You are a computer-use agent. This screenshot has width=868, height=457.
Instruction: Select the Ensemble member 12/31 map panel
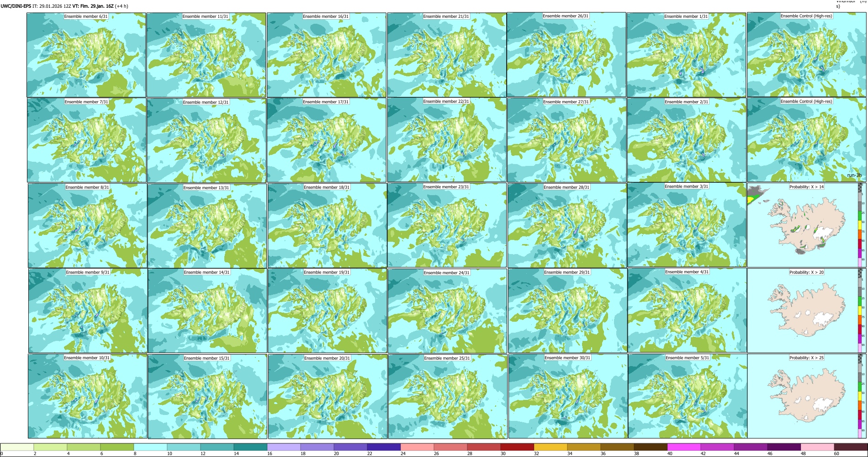click(x=206, y=140)
